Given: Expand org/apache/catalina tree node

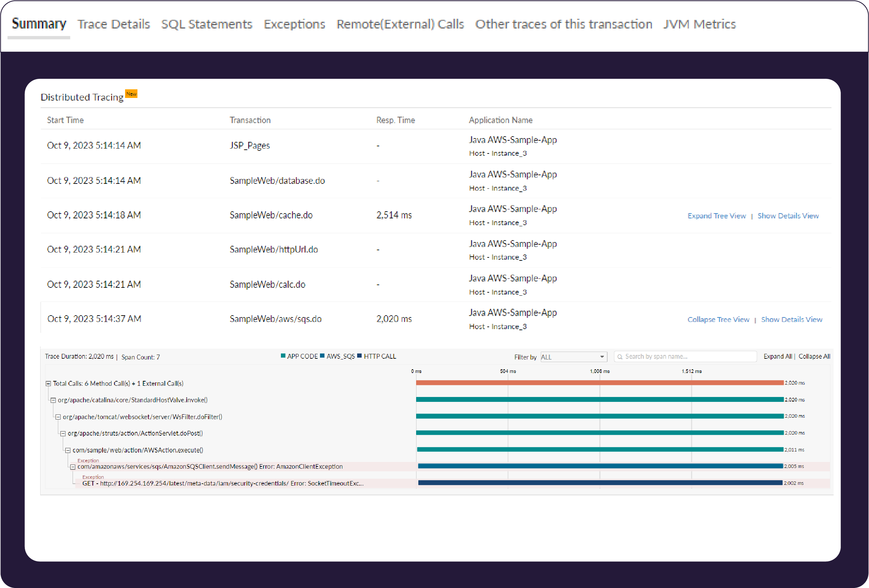Looking at the screenshot, I should (51, 400).
